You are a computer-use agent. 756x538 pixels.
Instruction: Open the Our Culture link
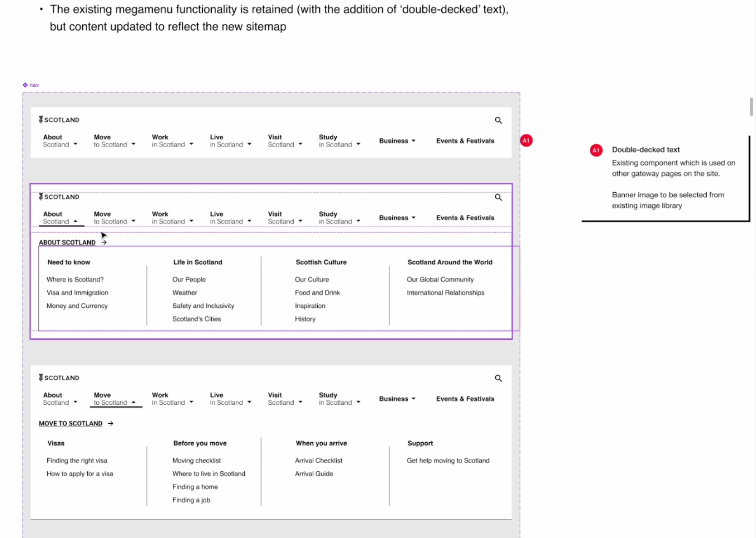click(x=312, y=280)
